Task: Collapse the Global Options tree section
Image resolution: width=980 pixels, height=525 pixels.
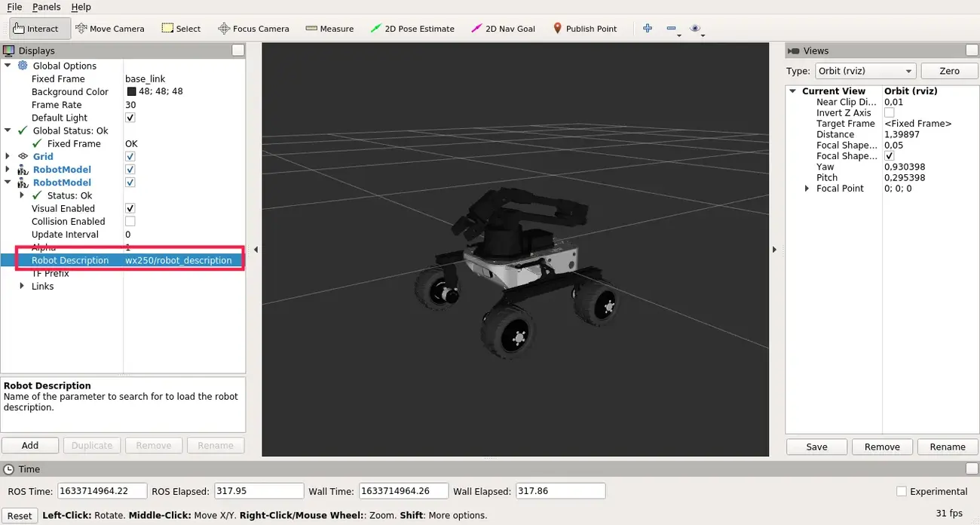Action: pos(8,66)
